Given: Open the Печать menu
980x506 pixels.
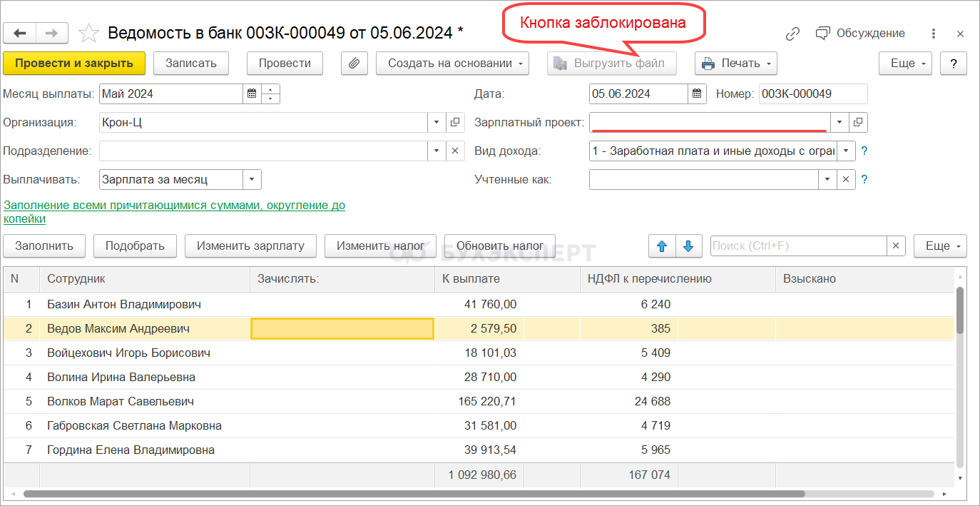Looking at the screenshot, I should click(735, 64).
